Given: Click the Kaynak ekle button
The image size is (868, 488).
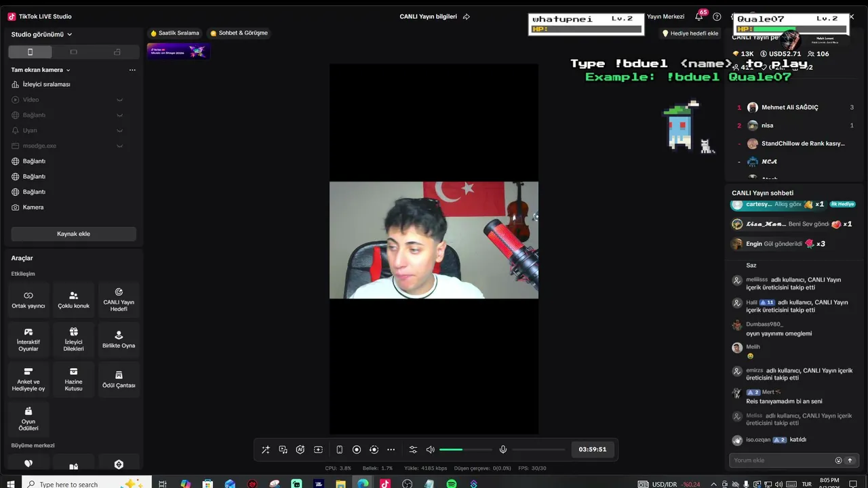Looking at the screenshot, I should click(73, 234).
